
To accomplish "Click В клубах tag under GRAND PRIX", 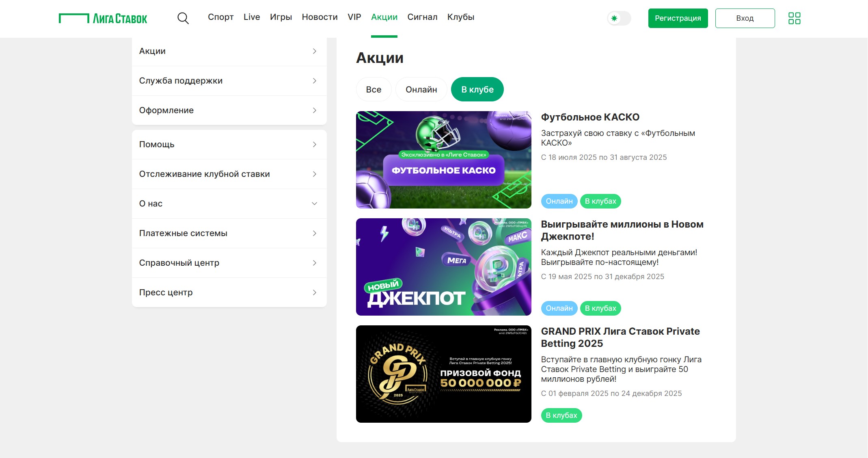I will (561, 415).
